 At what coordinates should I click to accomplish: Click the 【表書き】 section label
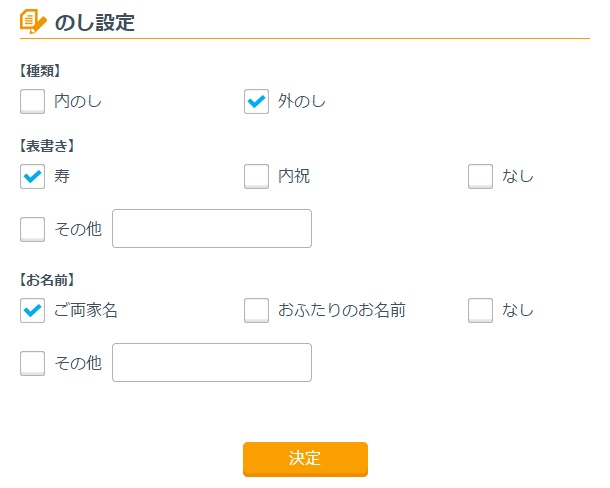pyautogui.click(x=47, y=146)
